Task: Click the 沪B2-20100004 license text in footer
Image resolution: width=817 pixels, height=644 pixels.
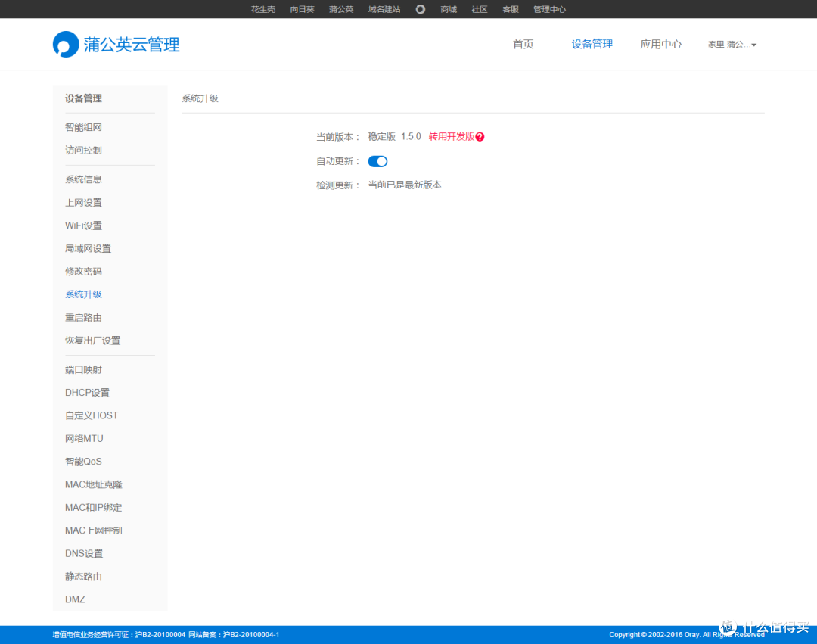Action: click(160, 635)
